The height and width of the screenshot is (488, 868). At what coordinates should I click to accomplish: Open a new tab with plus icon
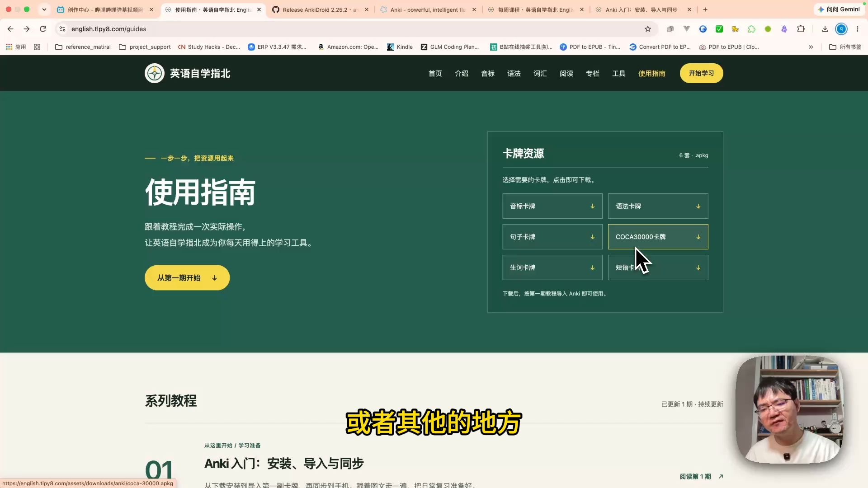[705, 9]
